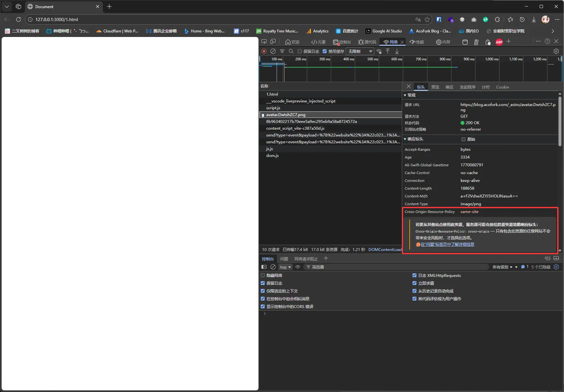Open the 无限制 throttling dropdown
Screen dimensions: 564x392
(360, 51)
